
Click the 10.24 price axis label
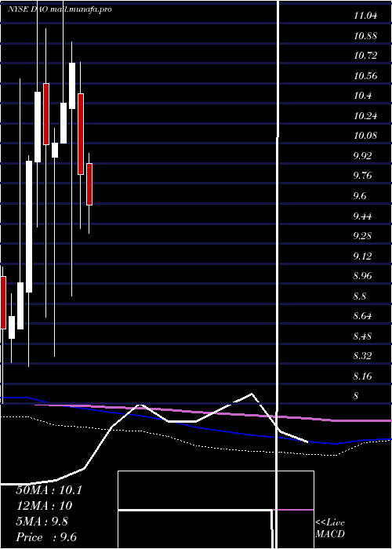coord(365,116)
